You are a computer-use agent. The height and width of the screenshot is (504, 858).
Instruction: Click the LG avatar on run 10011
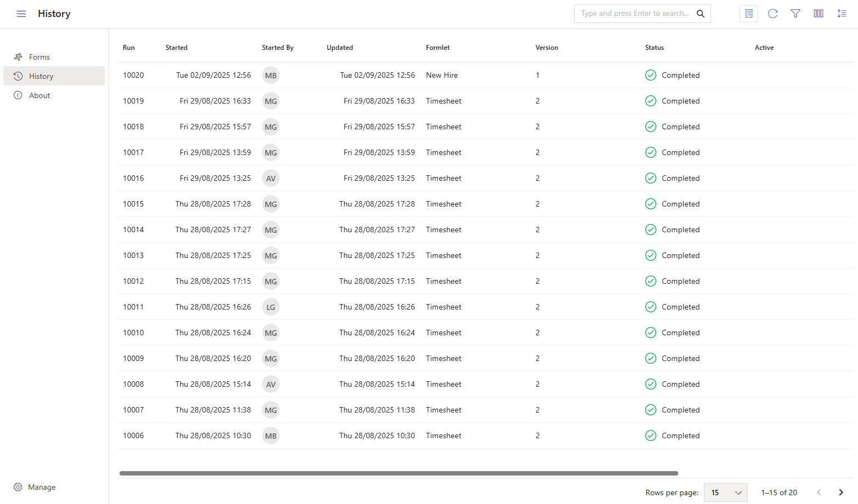tap(271, 307)
